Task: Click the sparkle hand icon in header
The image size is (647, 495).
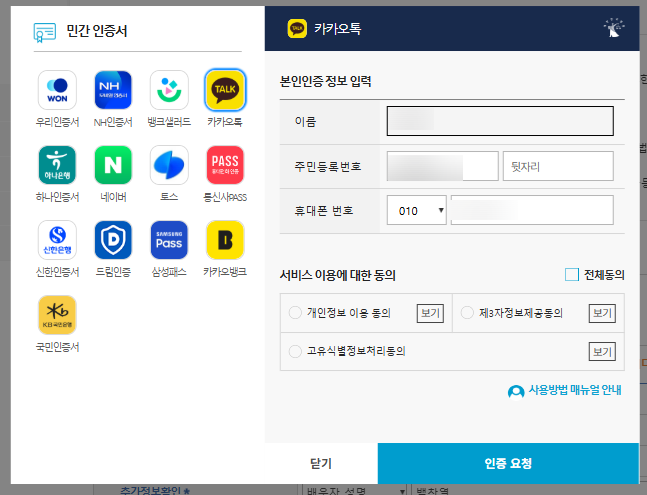Action: click(614, 28)
